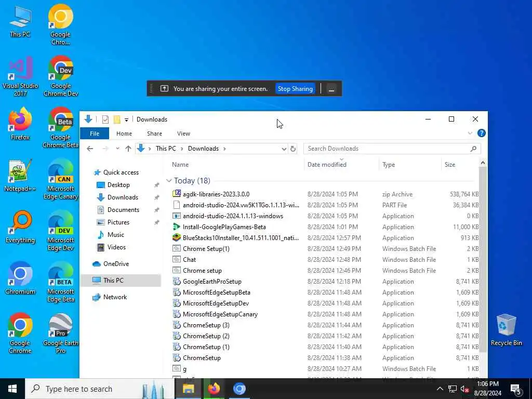Launch the Notepad++ desktop shortcut

pyautogui.click(x=20, y=176)
